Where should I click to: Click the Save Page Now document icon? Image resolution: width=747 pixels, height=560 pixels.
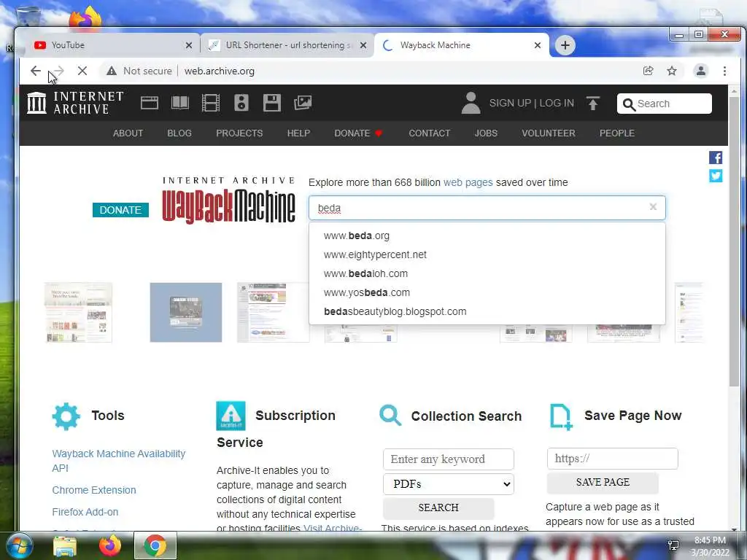561,416
